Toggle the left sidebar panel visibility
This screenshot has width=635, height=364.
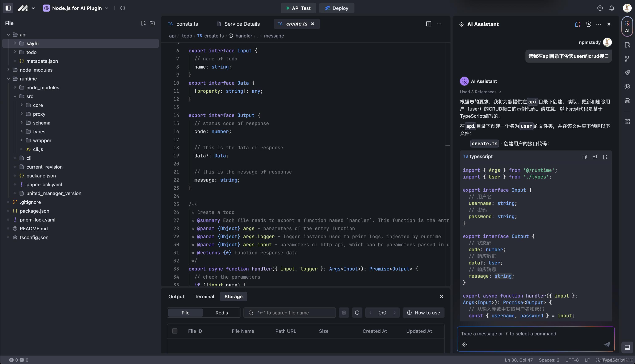[8, 8]
